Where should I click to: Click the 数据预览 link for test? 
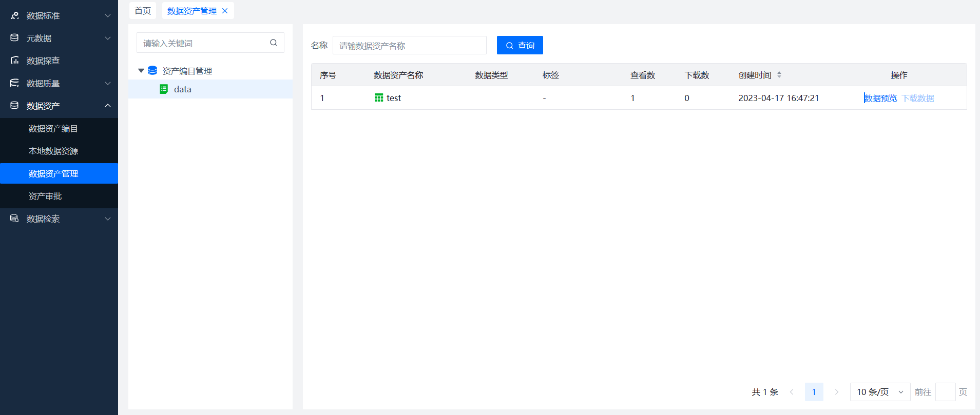pyautogui.click(x=880, y=98)
